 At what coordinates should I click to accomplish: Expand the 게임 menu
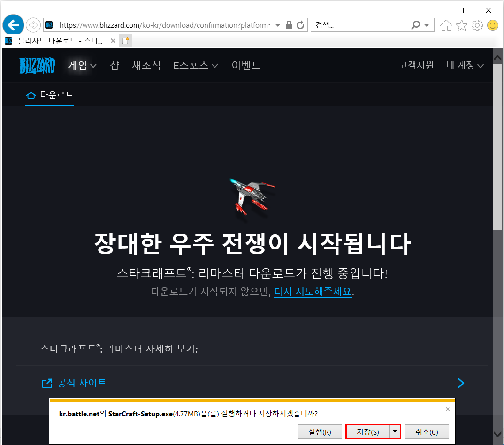click(82, 66)
